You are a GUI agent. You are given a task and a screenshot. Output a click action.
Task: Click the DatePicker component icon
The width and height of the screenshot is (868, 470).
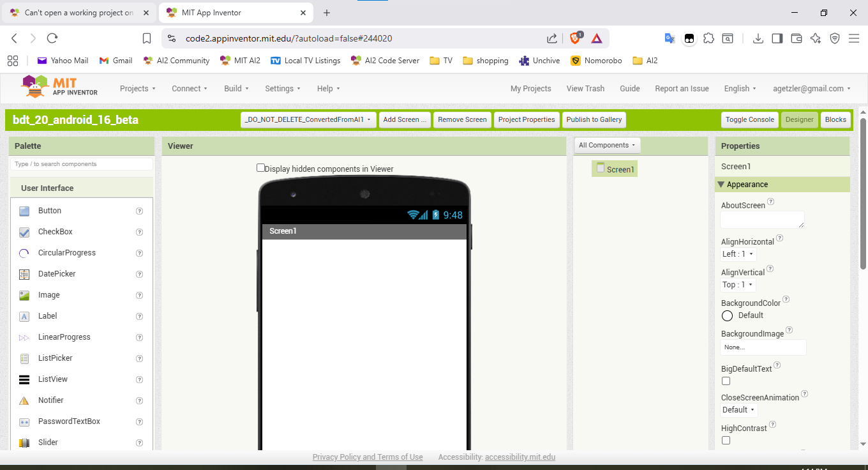[24, 274]
